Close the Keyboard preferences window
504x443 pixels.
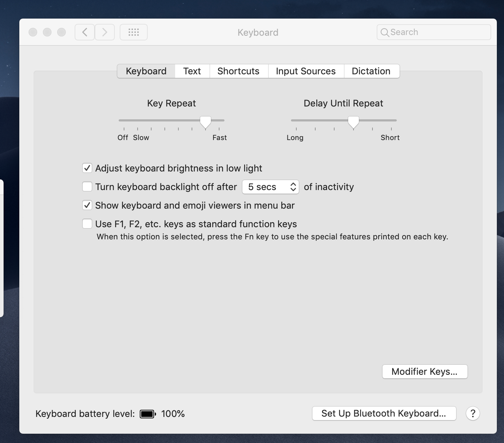(33, 32)
